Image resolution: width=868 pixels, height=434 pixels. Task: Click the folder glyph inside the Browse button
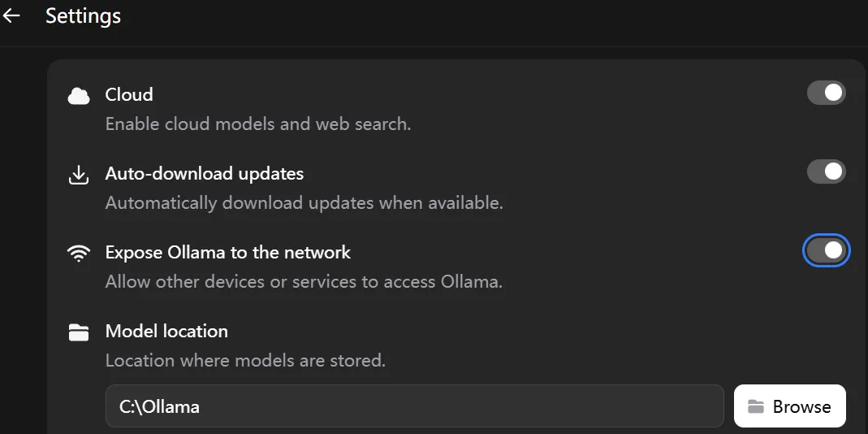(756, 406)
